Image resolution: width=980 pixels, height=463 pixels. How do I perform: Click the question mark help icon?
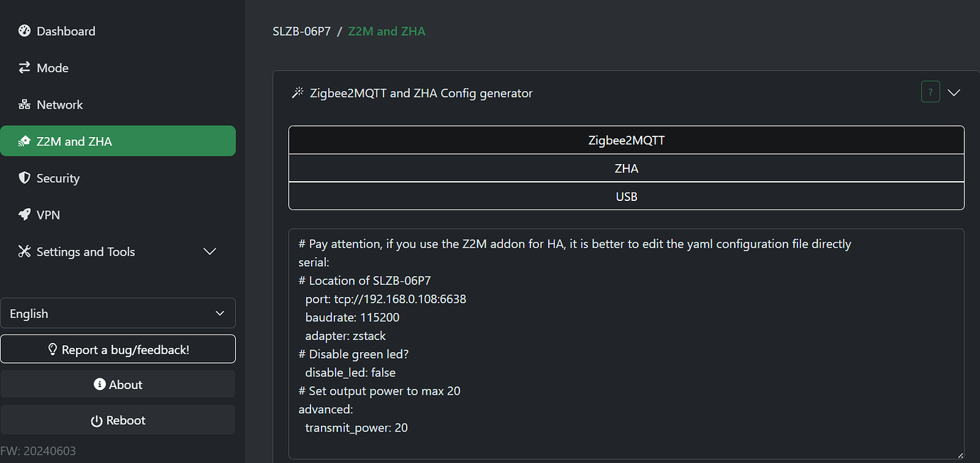pos(930,92)
